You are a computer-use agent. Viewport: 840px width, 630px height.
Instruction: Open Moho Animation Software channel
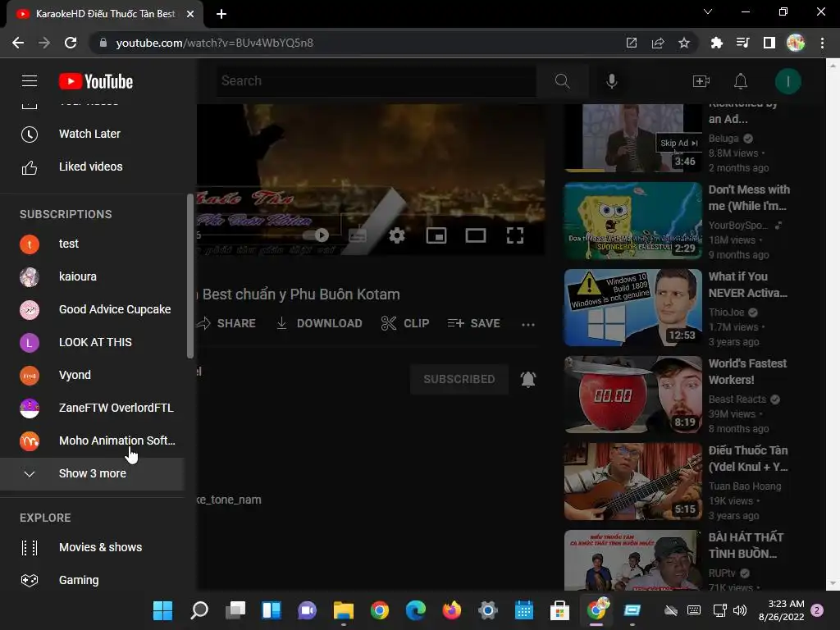click(x=92, y=441)
